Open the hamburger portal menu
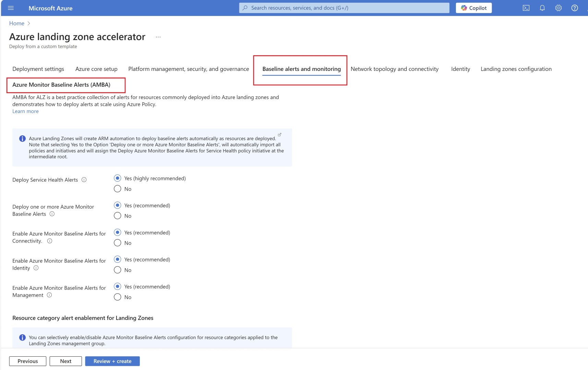The image size is (588, 370). coord(11,8)
